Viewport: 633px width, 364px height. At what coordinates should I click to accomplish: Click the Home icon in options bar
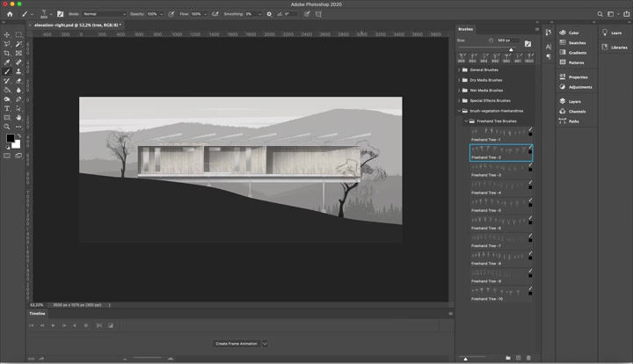click(x=10, y=15)
